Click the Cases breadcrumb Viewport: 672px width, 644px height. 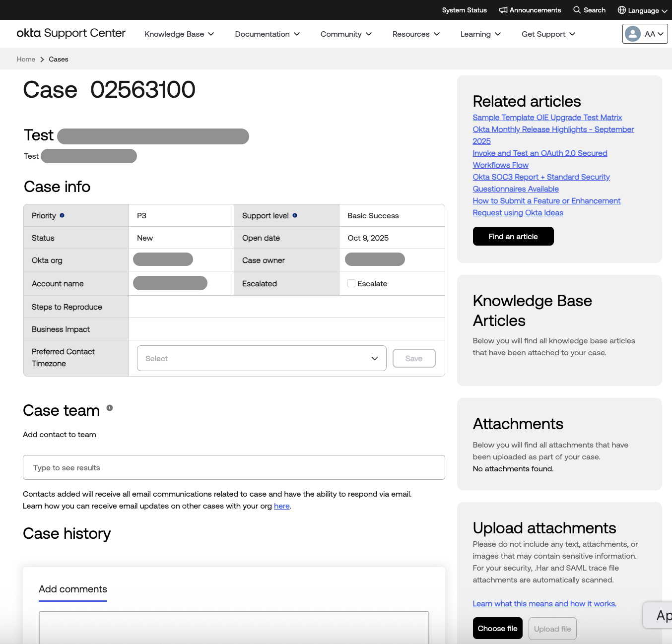click(x=59, y=59)
